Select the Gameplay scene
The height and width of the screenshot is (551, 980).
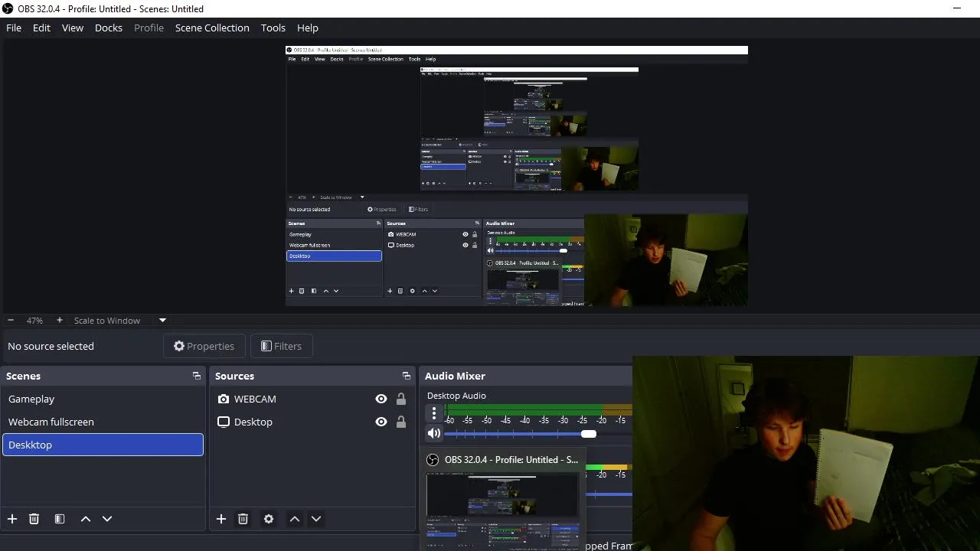[x=103, y=399]
